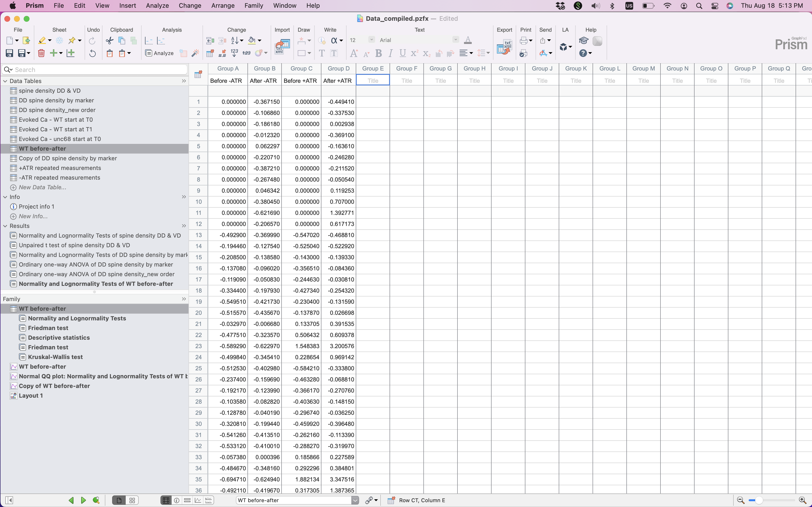Viewport: 812px width, 507px height.
Task: Click the import txt/xml file icon
Action: [x=282, y=47]
